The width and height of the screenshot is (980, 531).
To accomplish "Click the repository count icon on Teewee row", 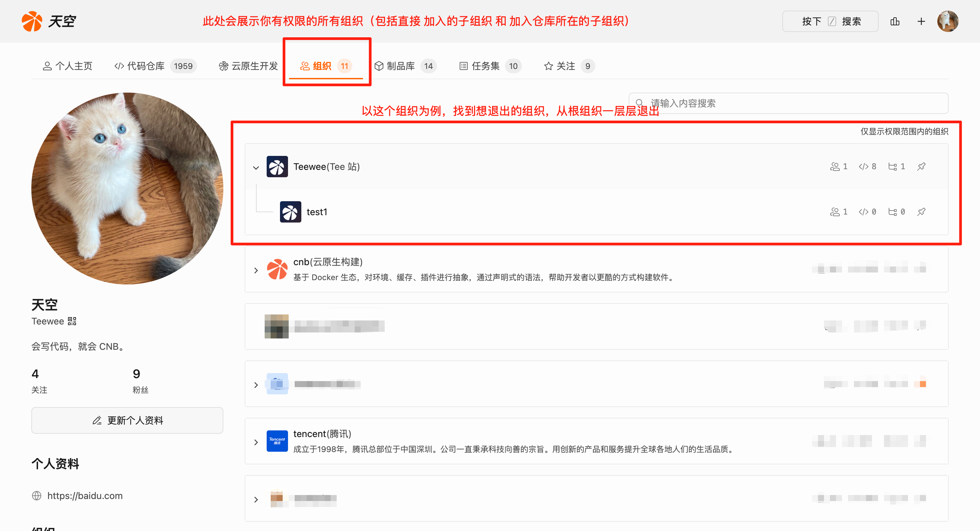I will [x=864, y=167].
